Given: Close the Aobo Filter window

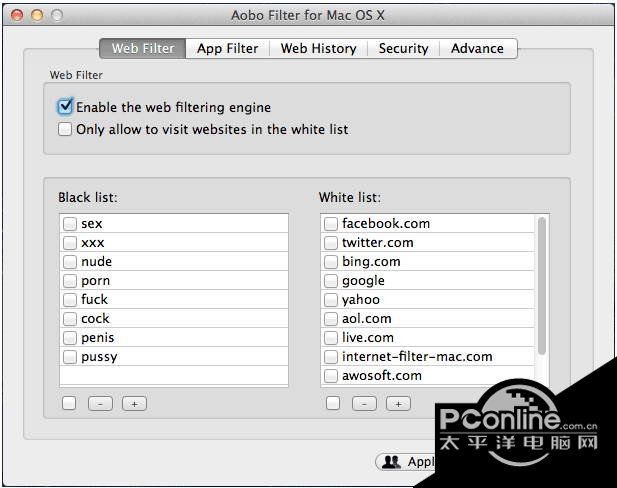Looking at the screenshot, I should [x=17, y=15].
